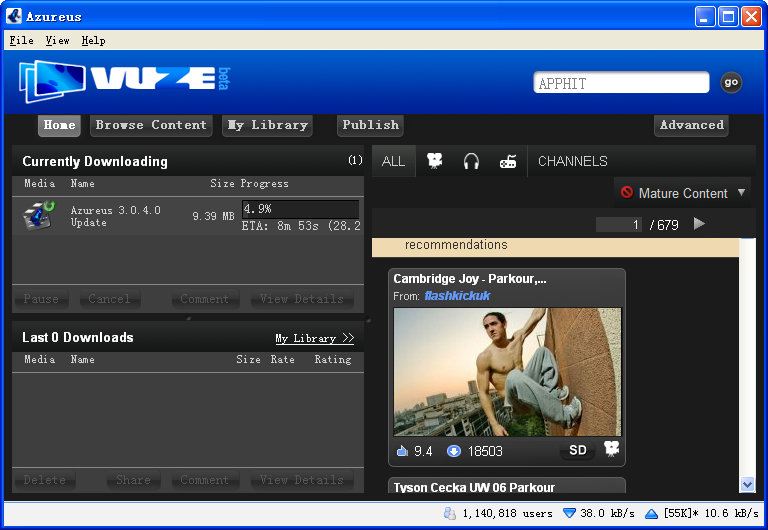Click the upload speed arrow in status bar

pos(651,513)
